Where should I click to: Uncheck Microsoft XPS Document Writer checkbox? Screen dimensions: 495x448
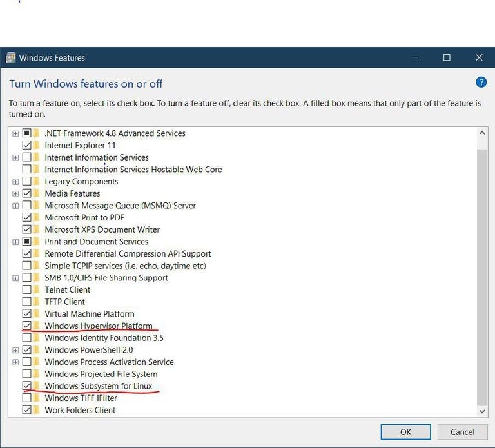pyautogui.click(x=27, y=229)
